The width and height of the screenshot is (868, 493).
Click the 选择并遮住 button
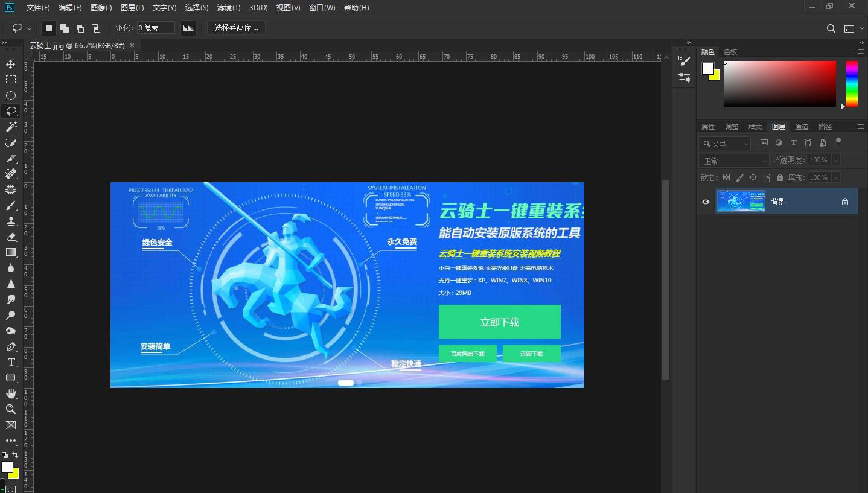[236, 28]
